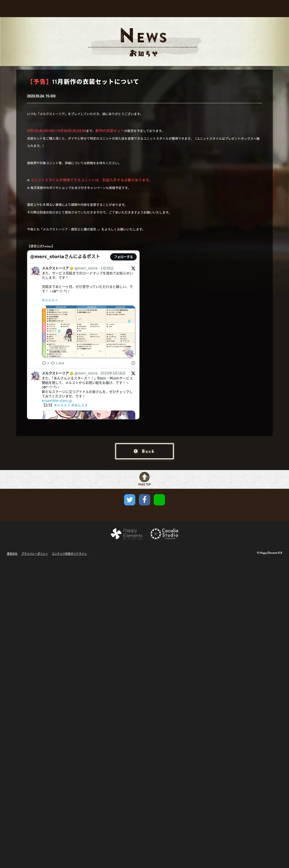The width and height of the screenshot is (289, 868).
Task: Click the フォローする button
Action: pos(123,257)
